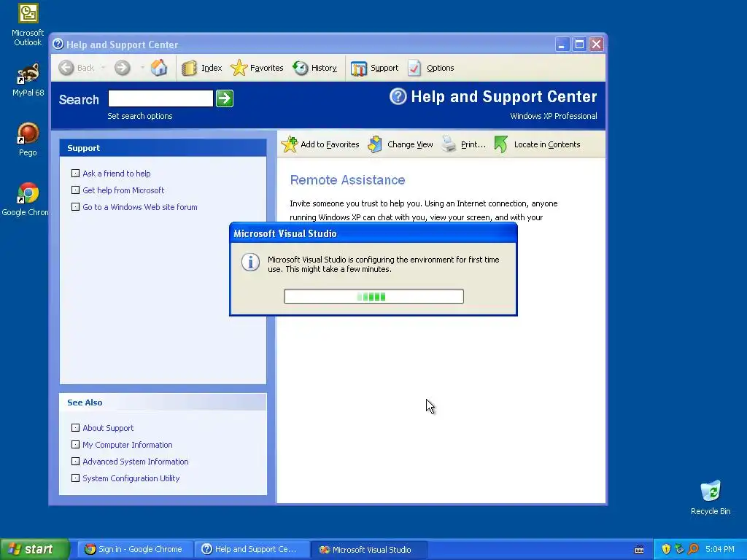Viewport: 747px width, 560px height.
Task: Switch to Sign in - Google Chrome taskbar item
Action: pyautogui.click(x=135, y=549)
